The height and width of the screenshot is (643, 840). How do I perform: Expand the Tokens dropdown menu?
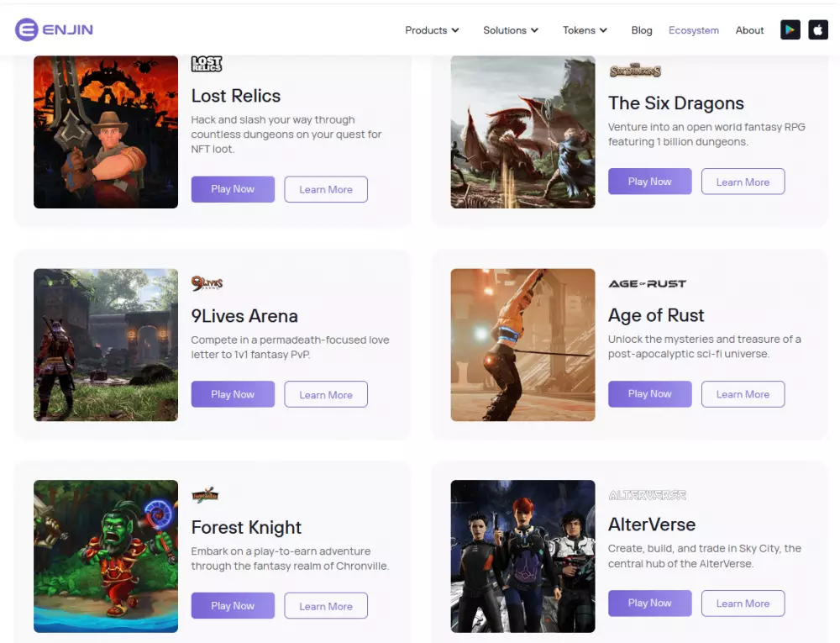pos(585,30)
